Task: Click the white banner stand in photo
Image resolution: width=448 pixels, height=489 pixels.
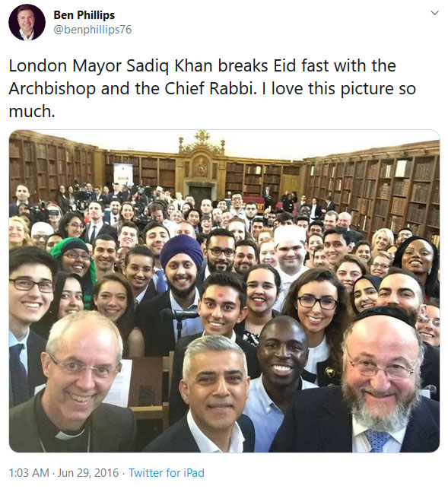Action: click(x=123, y=173)
